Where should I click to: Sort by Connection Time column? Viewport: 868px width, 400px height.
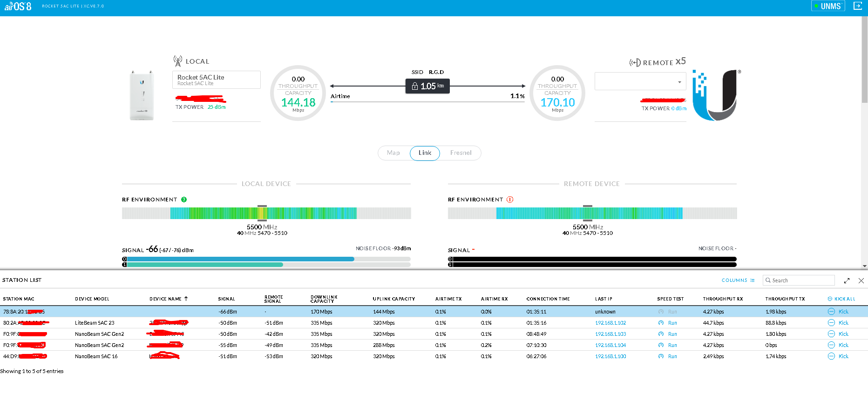pos(548,299)
